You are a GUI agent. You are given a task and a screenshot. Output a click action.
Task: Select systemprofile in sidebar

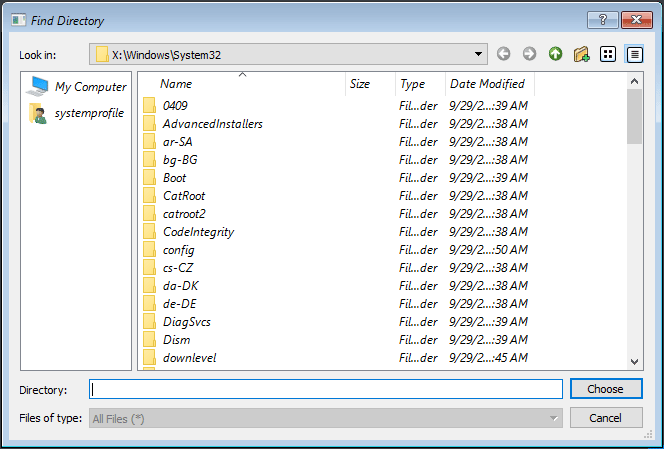pyautogui.click(x=76, y=113)
